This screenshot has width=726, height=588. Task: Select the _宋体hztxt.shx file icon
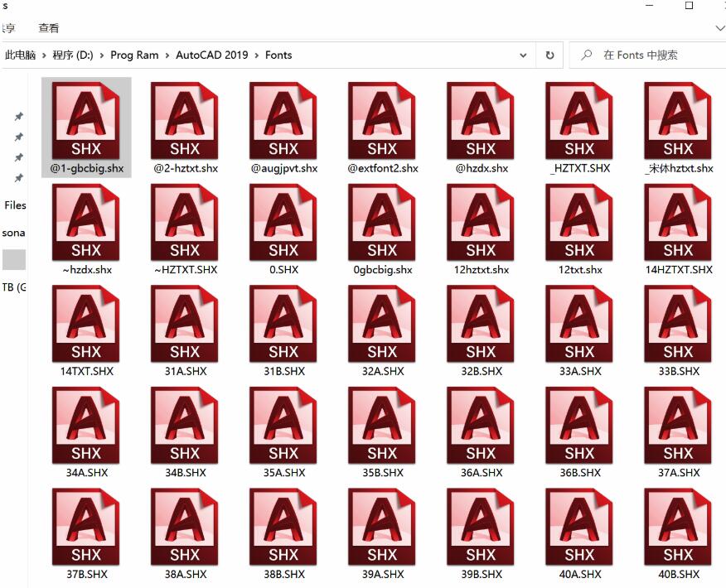pos(677,121)
